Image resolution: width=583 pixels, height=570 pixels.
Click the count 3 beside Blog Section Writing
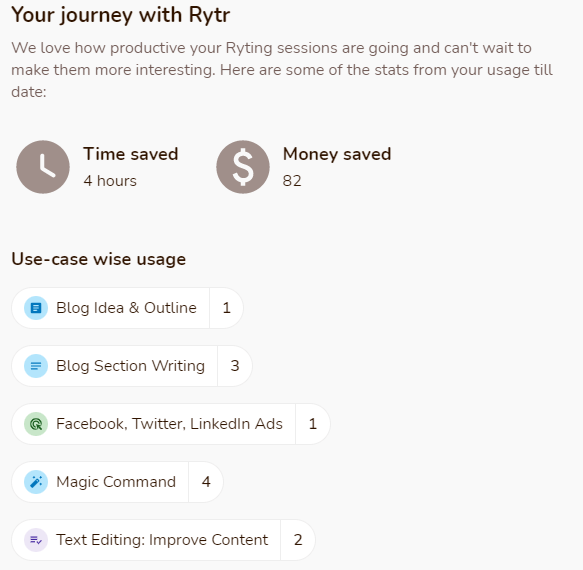pyautogui.click(x=235, y=366)
